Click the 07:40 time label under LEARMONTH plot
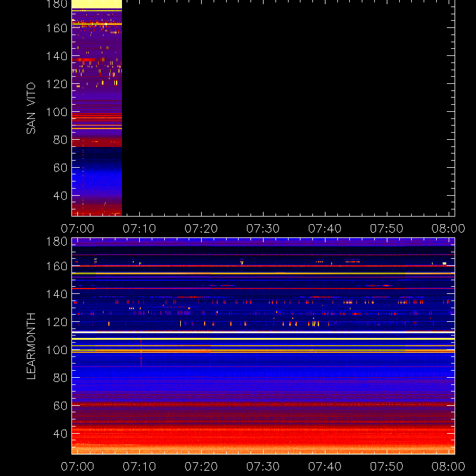Image resolution: width=476 pixels, height=476 pixels. coord(325,466)
